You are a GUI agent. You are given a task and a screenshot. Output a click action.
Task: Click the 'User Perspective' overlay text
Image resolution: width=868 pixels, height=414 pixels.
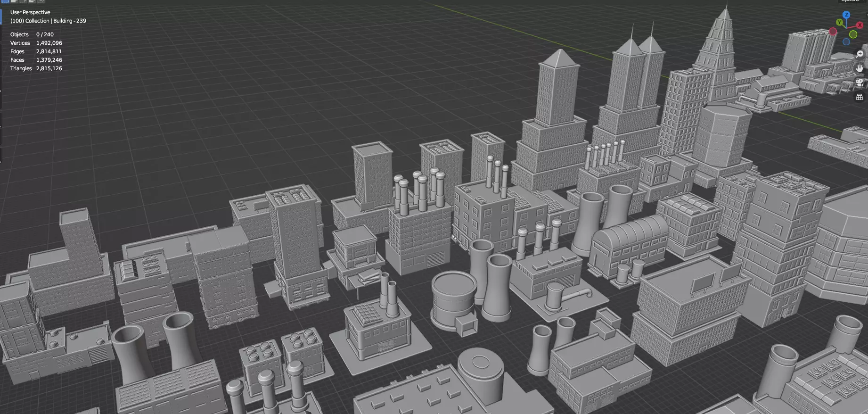(30, 12)
